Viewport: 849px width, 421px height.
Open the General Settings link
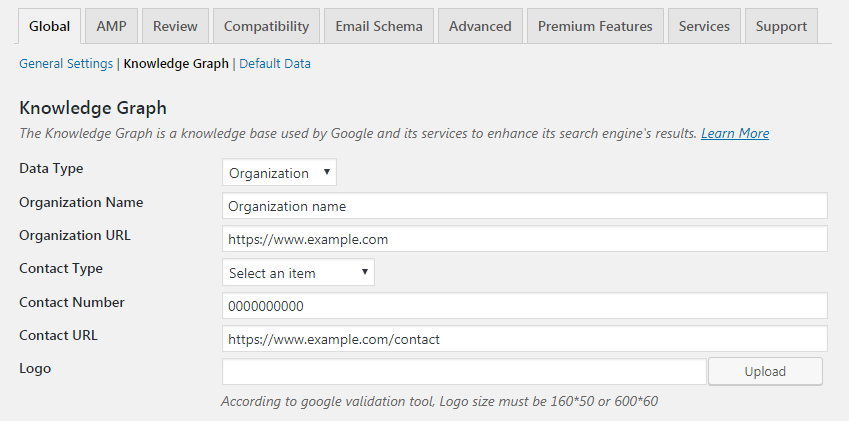pyautogui.click(x=66, y=64)
